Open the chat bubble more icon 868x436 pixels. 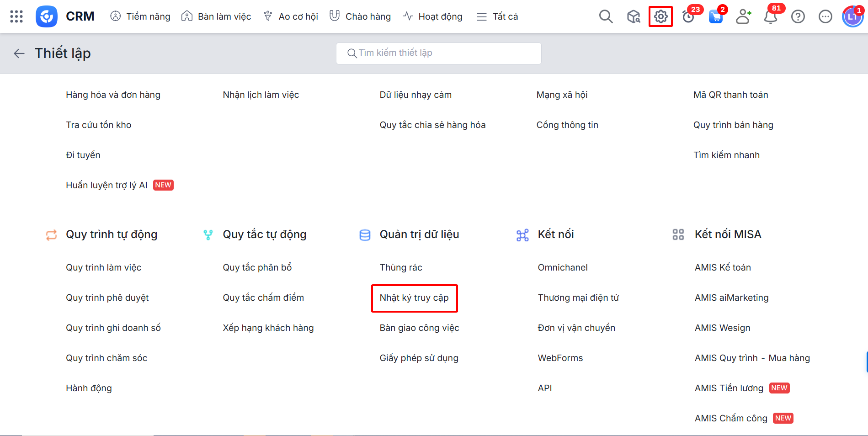click(825, 16)
